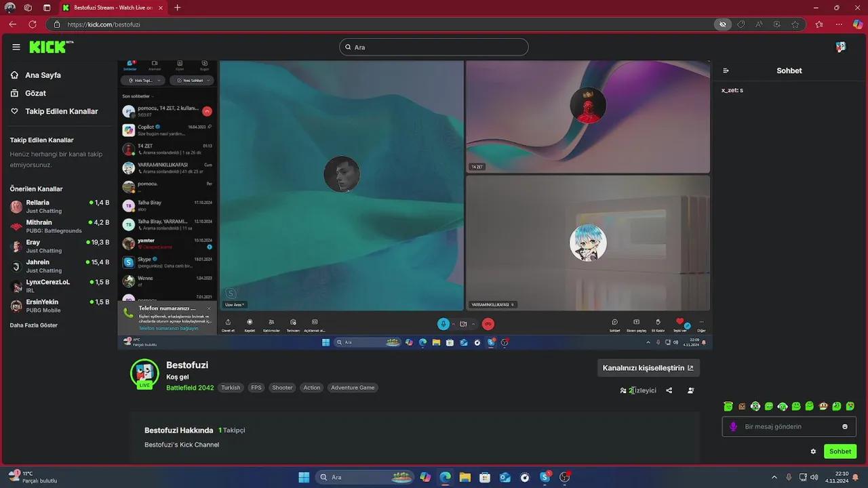Click red hang-up button in Skype call

point(488,324)
